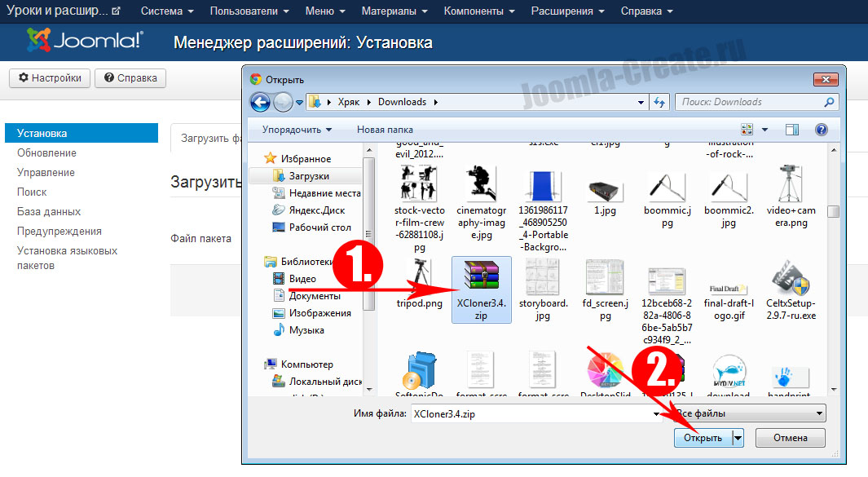Screen dimensions: 868x477
Task: Click the dropdown arrow beside Открыть button
Action: coord(738,438)
